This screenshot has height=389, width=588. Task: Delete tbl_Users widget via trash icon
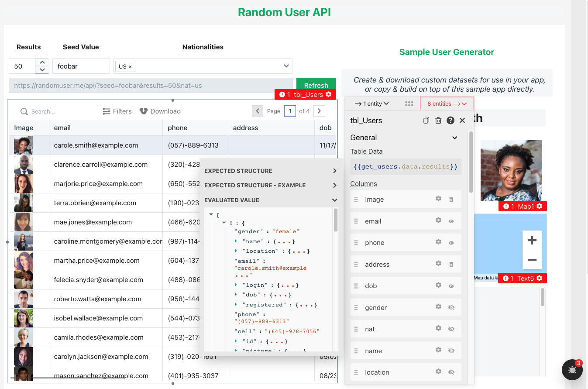click(438, 120)
